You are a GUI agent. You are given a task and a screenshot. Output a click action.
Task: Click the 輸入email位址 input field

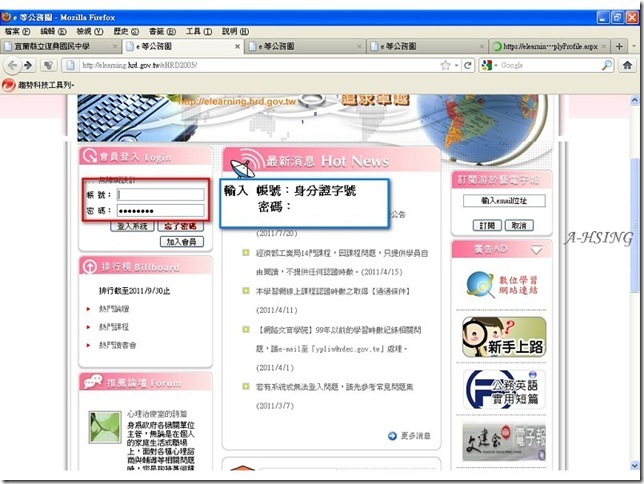pos(504,201)
